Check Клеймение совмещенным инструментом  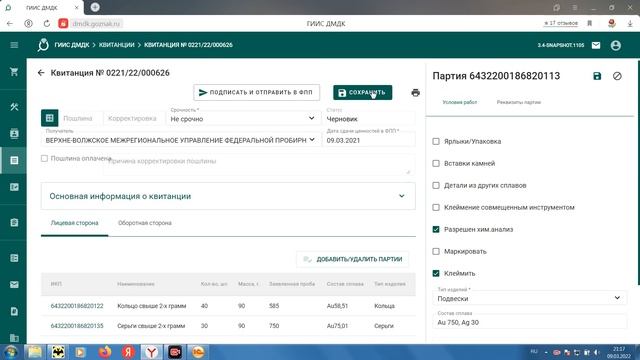click(x=436, y=207)
